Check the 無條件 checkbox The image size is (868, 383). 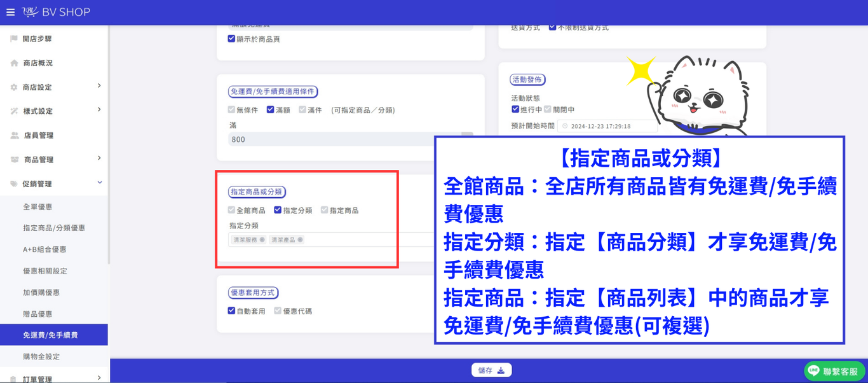click(231, 110)
